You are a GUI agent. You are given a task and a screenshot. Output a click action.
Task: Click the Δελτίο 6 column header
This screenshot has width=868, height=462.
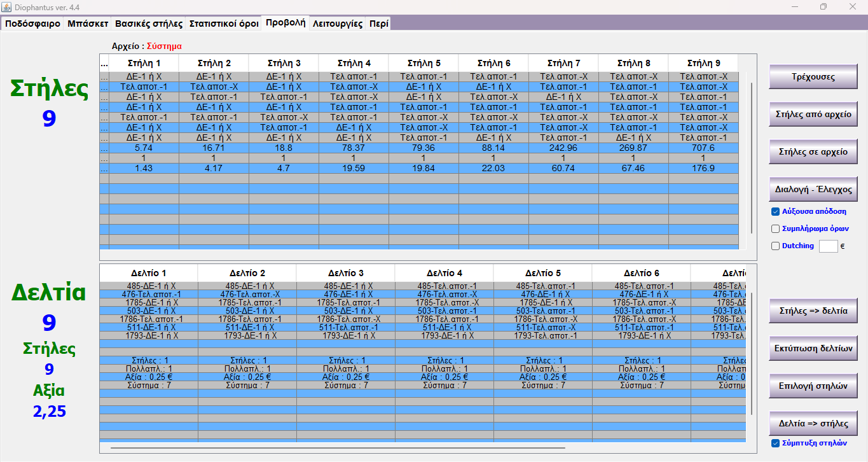coord(642,273)
